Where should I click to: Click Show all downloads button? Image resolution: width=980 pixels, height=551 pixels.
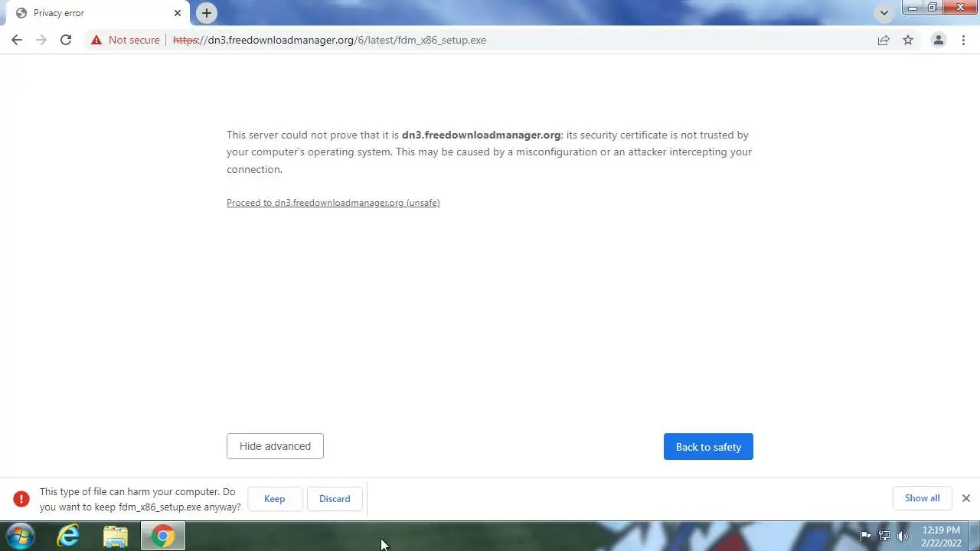coord(922,498)
